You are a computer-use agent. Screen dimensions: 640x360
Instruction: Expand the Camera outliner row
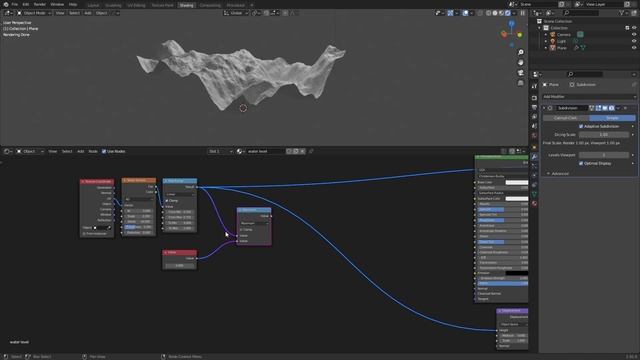(x=546, y=35)
